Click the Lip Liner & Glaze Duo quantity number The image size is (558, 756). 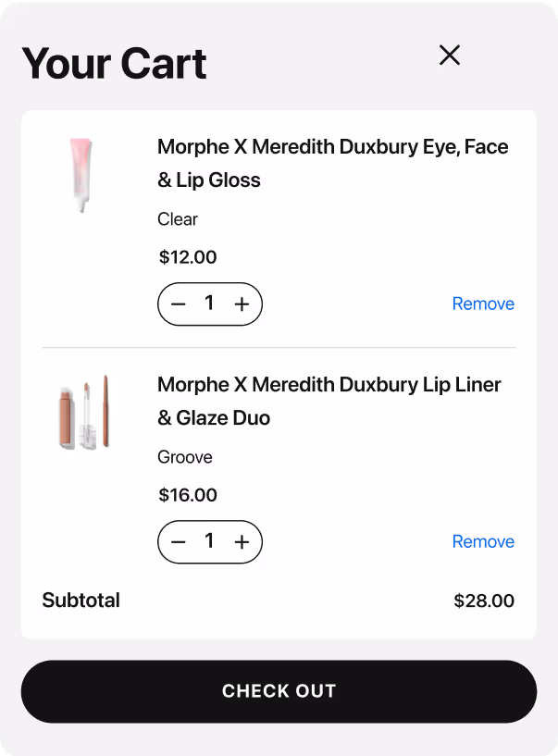pos(210,541)
